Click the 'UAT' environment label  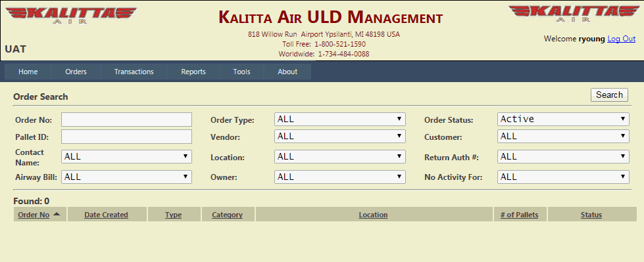tap(16, 49)
